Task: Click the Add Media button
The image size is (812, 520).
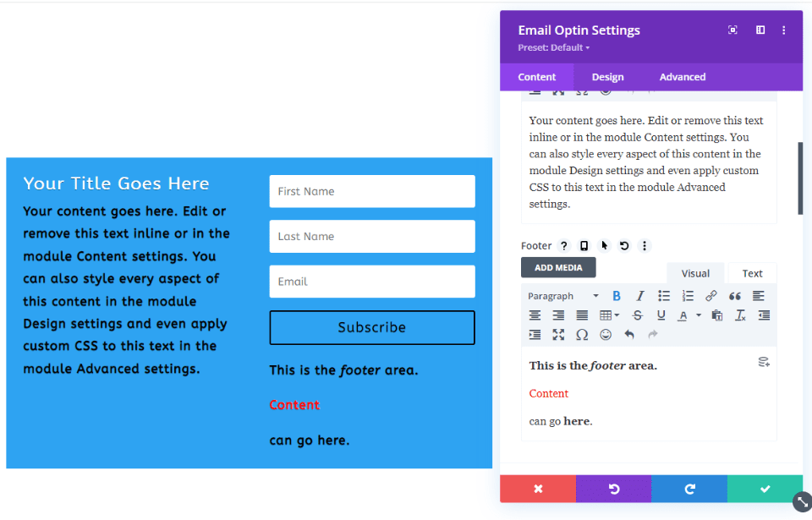Action: point(558,266)
